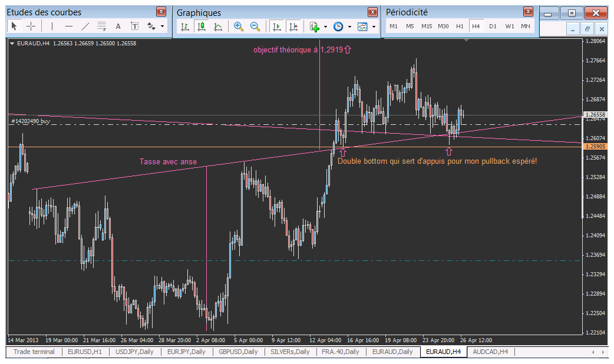
Task: Select the active H4 timeframe
Action: coord(476,27)
